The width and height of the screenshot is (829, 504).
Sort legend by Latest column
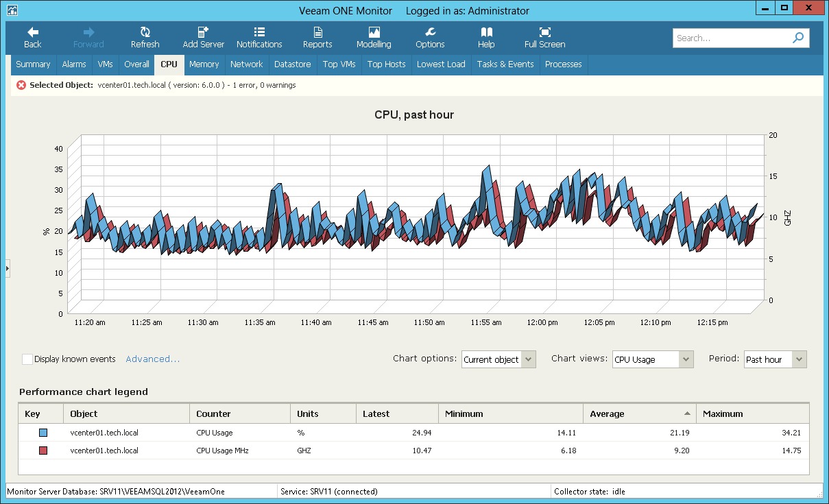click(397, 413)
